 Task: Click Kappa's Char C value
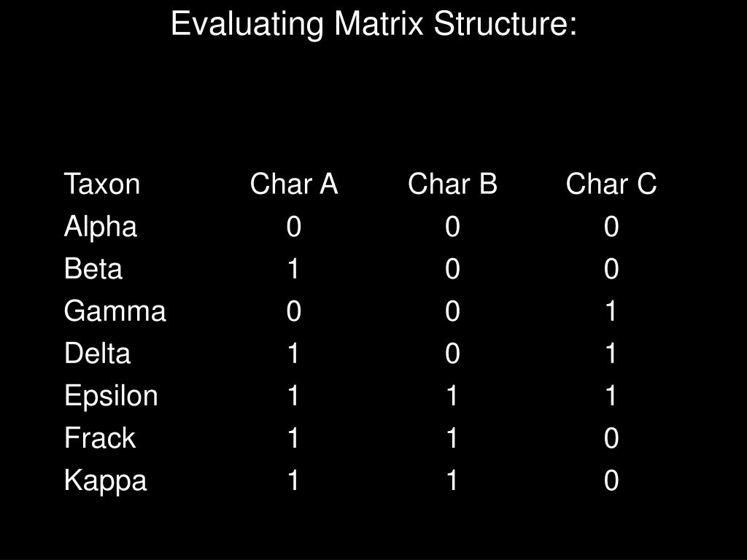tap(611, 481)
